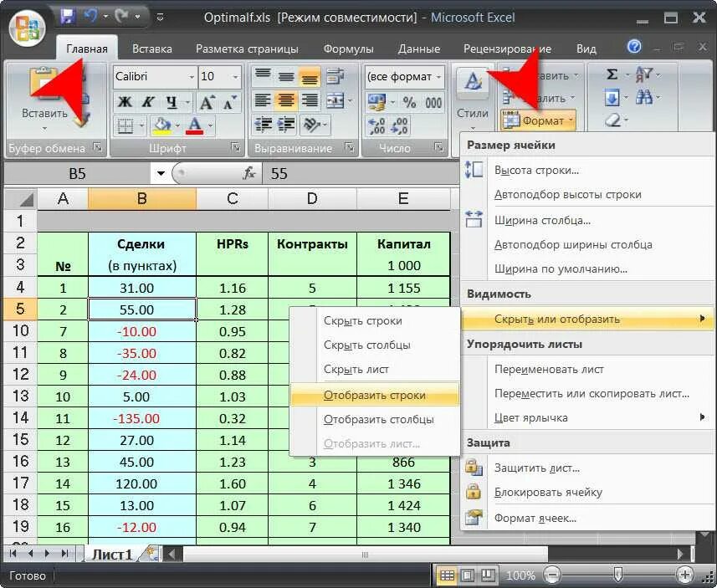The width and height of the screenshot is (717, 588).
Task: Expand the Name Box dropdown arrow
Action: (161, 174)
